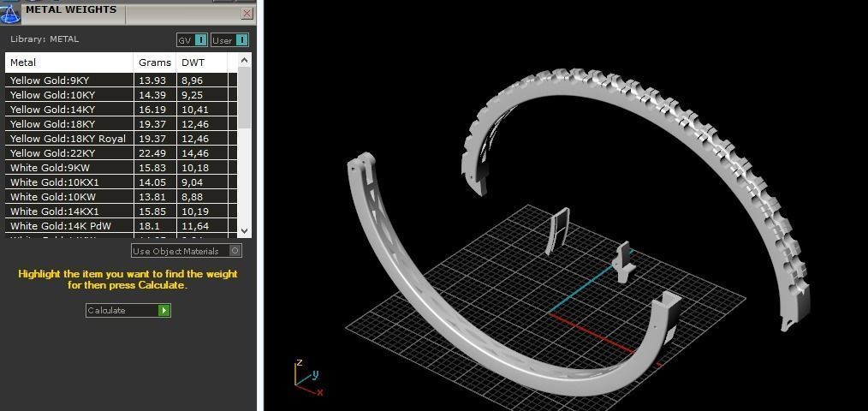Click the 22.49 grams value
The image size is (868, 411).
152,153
